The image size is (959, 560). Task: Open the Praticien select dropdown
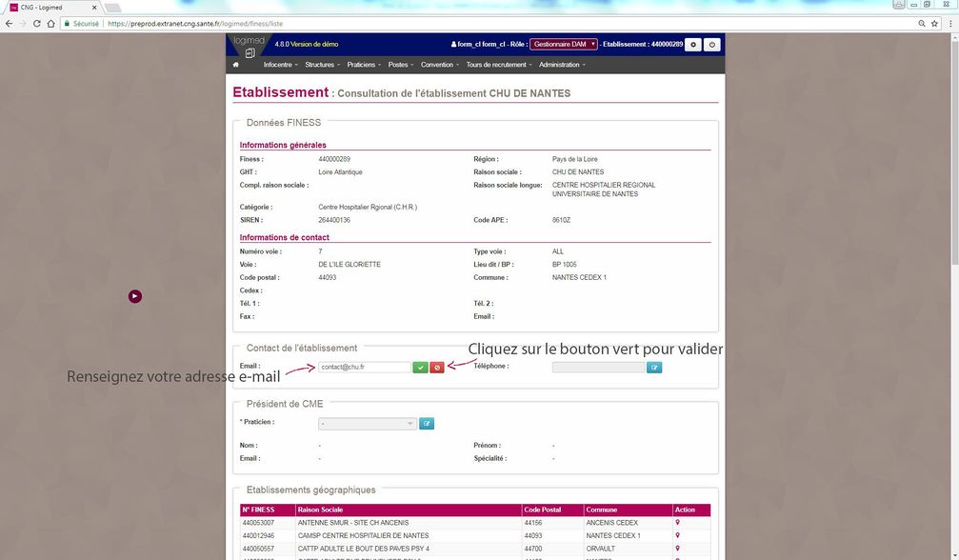368,424
